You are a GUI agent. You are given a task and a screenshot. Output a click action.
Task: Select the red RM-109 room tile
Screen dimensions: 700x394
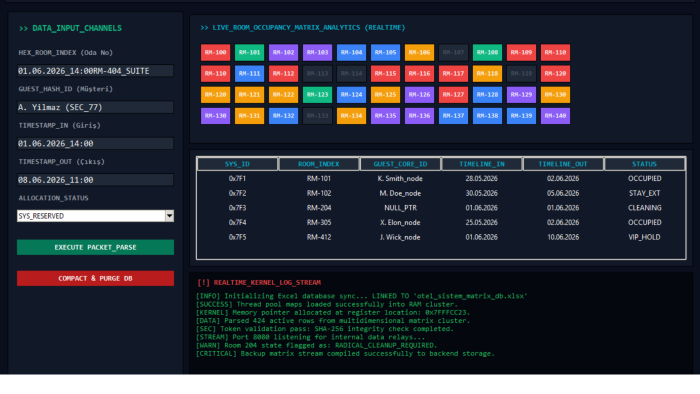pos(521,52)
